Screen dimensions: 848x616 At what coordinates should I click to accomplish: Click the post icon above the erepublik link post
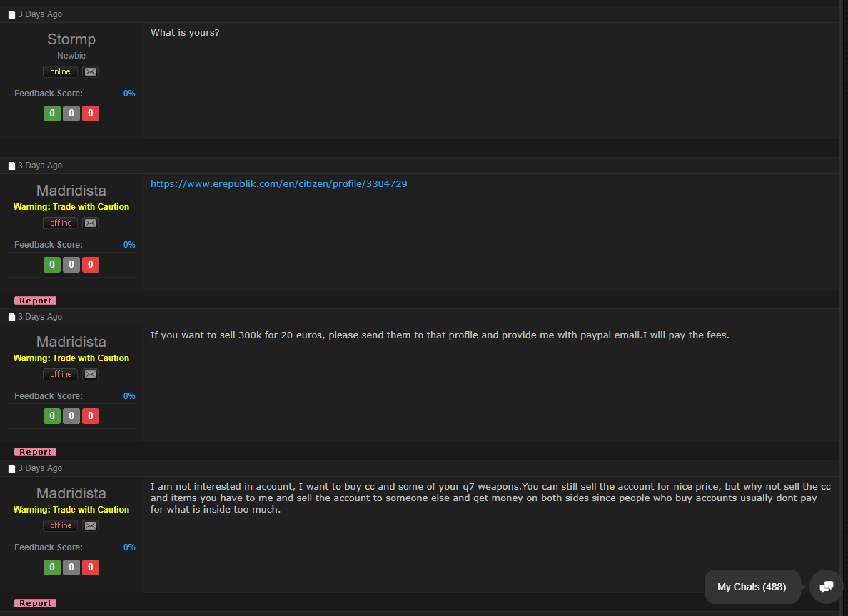(x=11, y=166)
